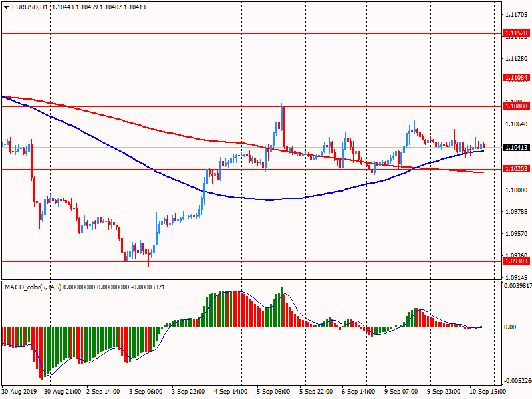
Task: Select the 1.09303 red price level label
Action: click(516, 261)
